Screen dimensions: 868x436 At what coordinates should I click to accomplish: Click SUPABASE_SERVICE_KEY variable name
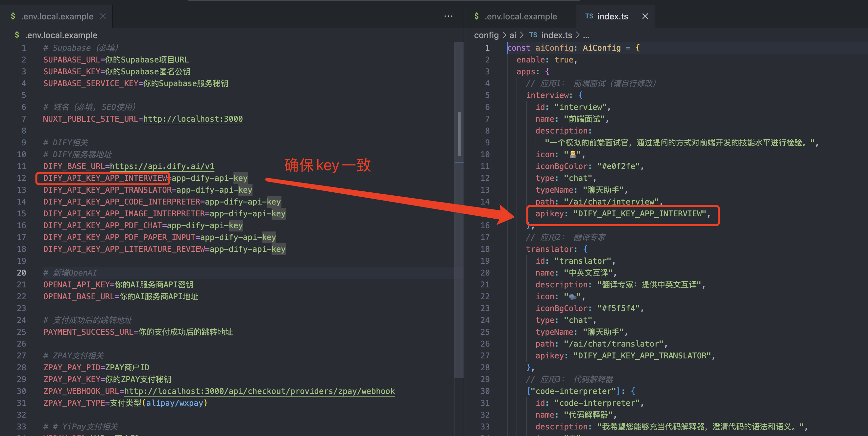coord(91,83)
